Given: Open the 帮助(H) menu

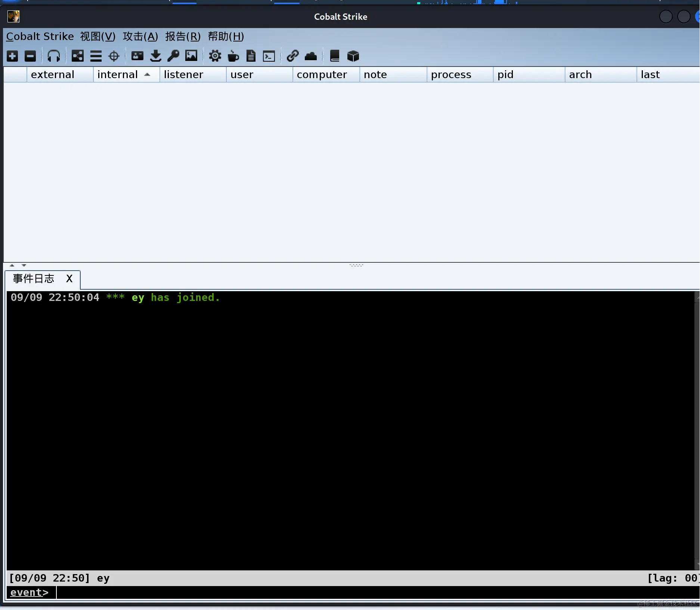Looking at the screenshot, I should (226, 37).
